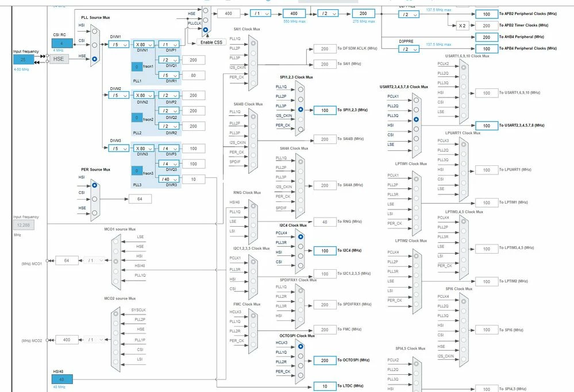Click the HSE oscillator block
The width and height of the screenshot is (574, 392).
pyautogui.click(x=59, y=59)
